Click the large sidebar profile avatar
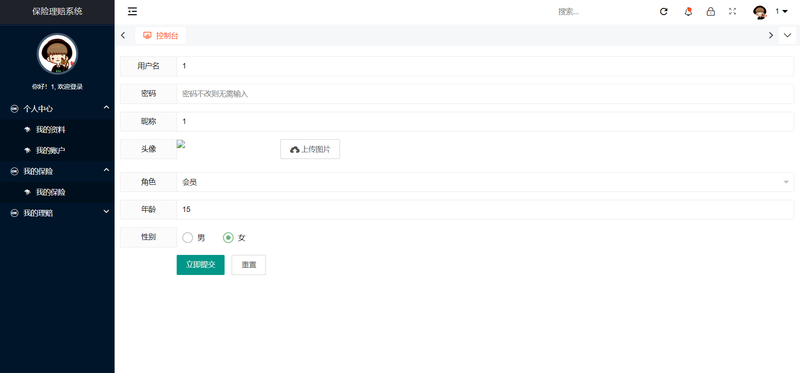Screen dimensions: 800x373 [57, 54]
